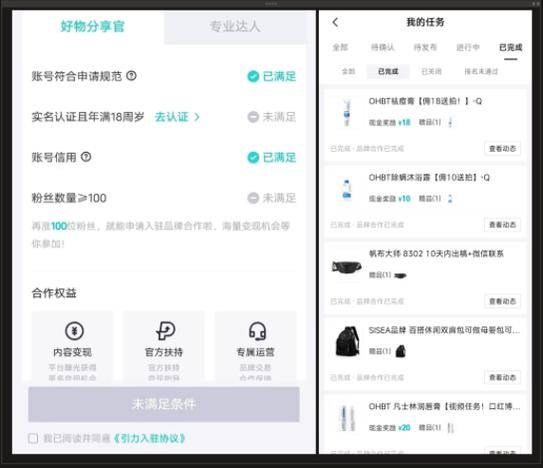543x468 pixels.
Task: Click gift icon in OHBT祛痘膏 row
Action: point(450,122)
